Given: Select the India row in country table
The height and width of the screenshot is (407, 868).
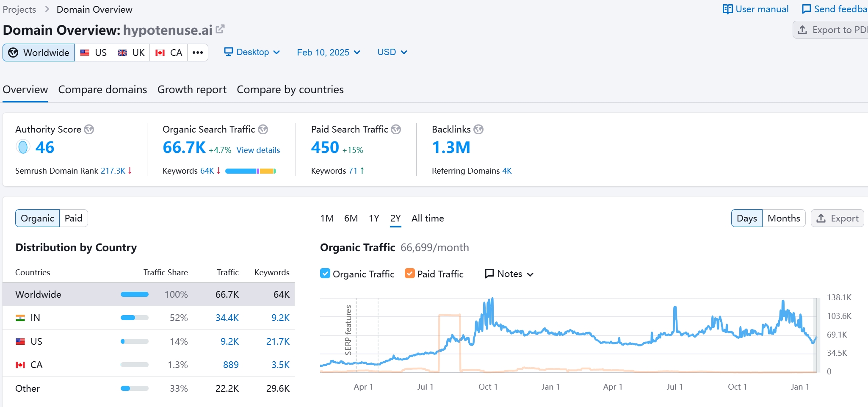Looking at the screenshot, I should 148,318.
